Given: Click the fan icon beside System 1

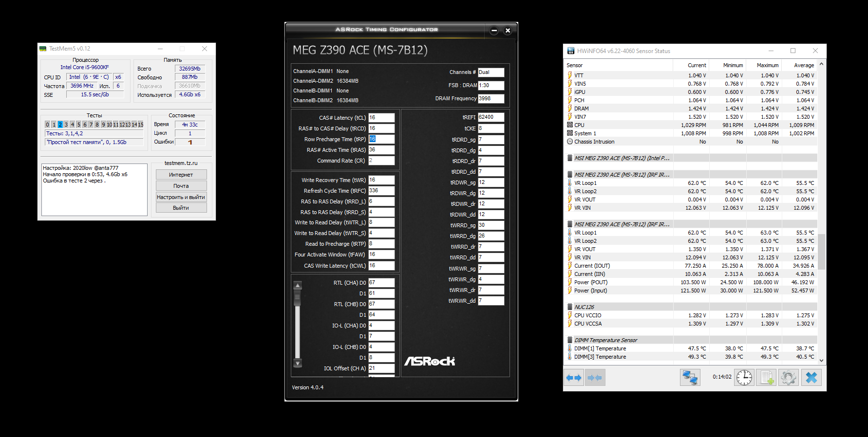Looking at the screenshot, I should point(570,133).
